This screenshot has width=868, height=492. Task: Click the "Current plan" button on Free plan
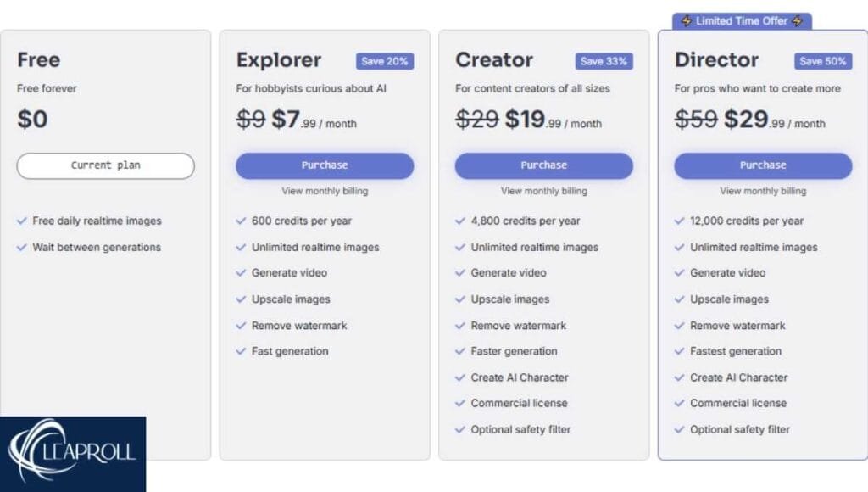(x=105, y=166)
